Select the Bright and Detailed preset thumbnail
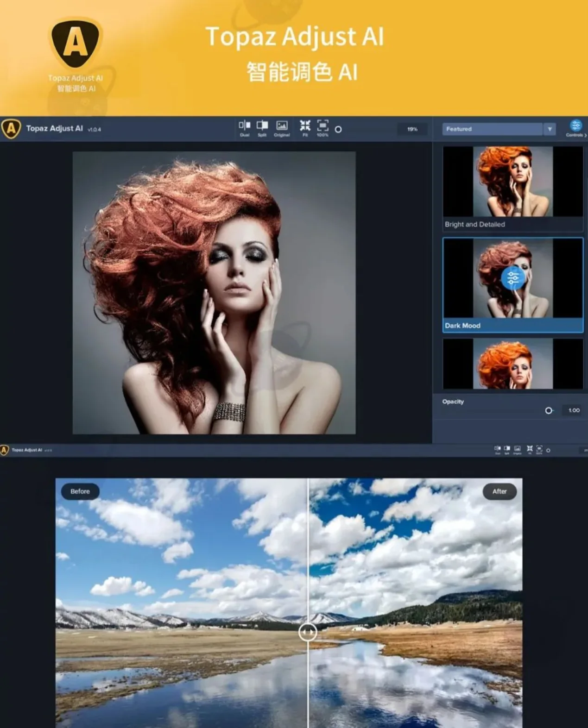588x728 pixels. (513, 182)
